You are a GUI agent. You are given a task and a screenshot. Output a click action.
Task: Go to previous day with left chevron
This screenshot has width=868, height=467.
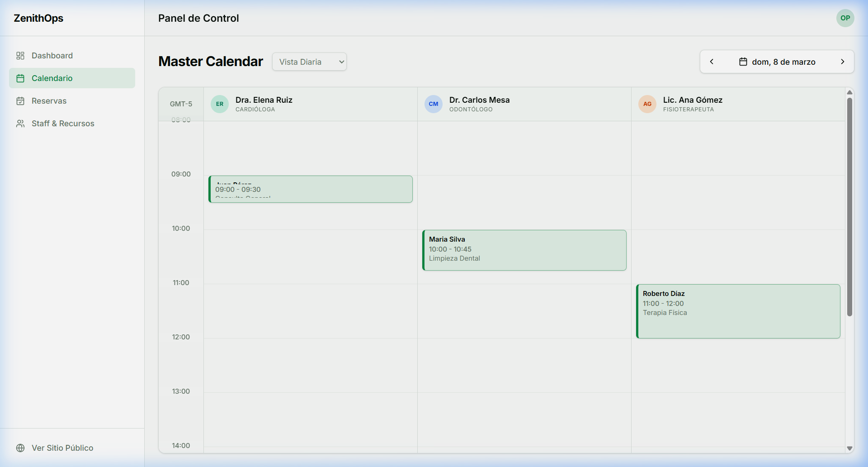(x=712, y=62)
